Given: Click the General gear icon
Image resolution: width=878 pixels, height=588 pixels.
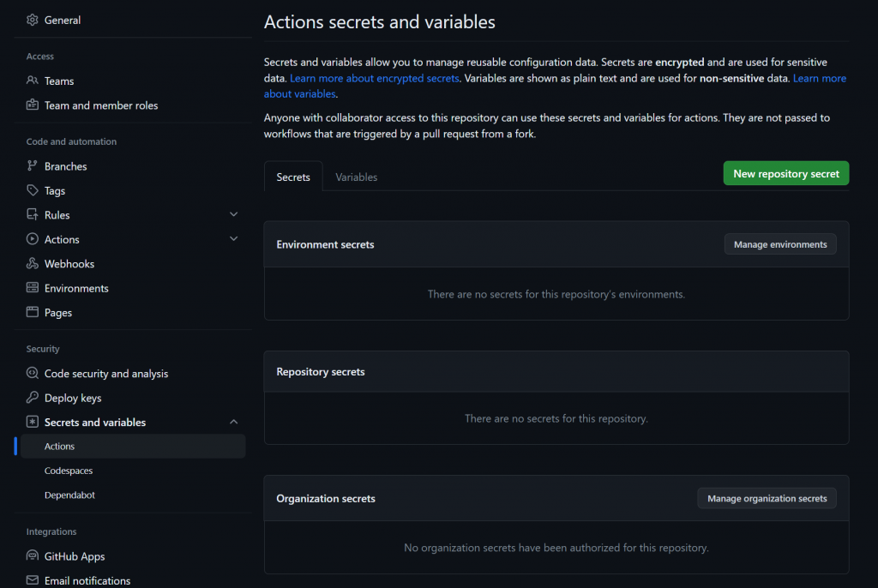Looking at the screenshot, I should 33,20.
